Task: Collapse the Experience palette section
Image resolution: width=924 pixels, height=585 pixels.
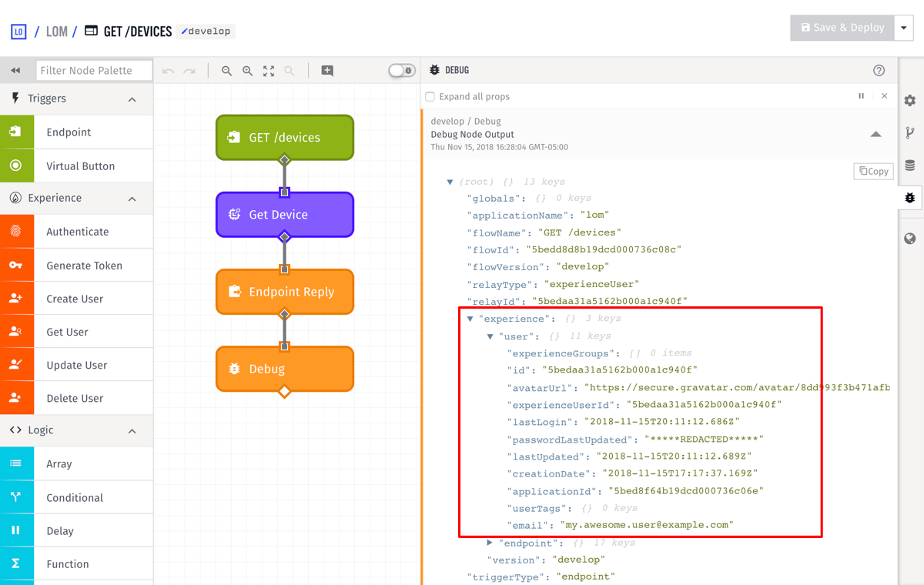Action: click(132, 199)
